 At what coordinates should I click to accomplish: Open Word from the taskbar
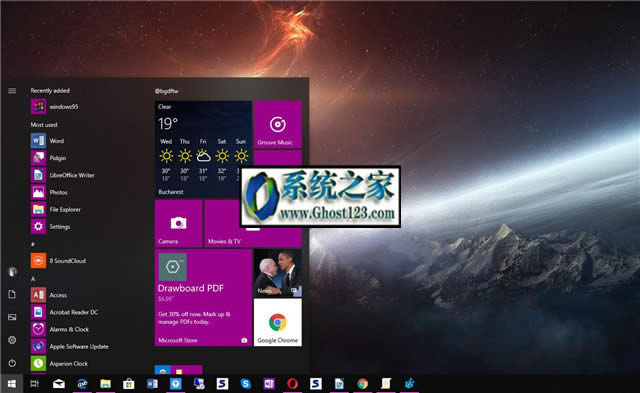point(152,384)
